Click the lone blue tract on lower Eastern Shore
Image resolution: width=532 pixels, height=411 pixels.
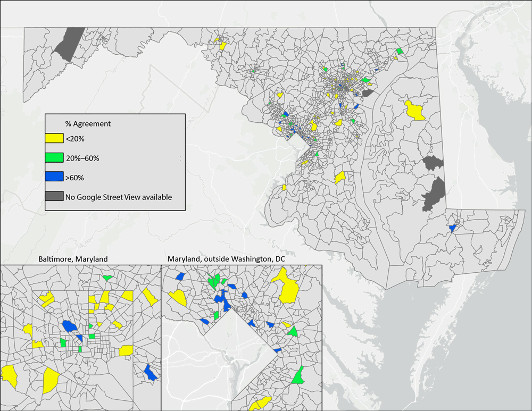tap(453, 228)
